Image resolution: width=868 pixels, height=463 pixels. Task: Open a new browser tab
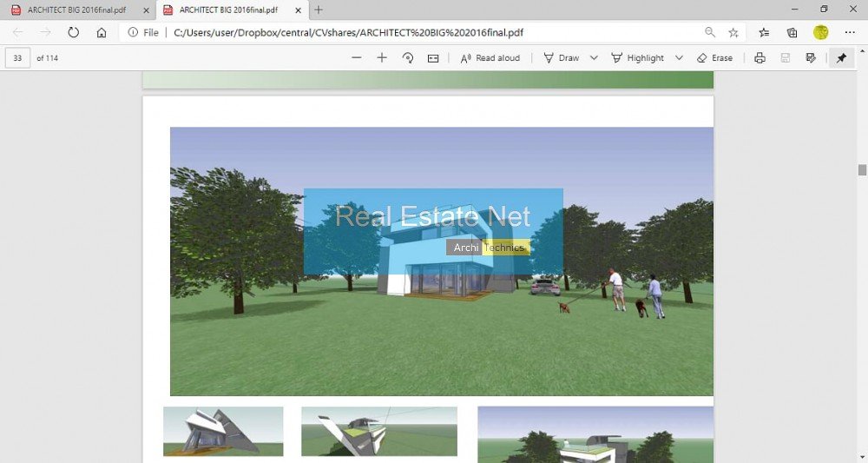pyautogui.click(x=319, y=10)
